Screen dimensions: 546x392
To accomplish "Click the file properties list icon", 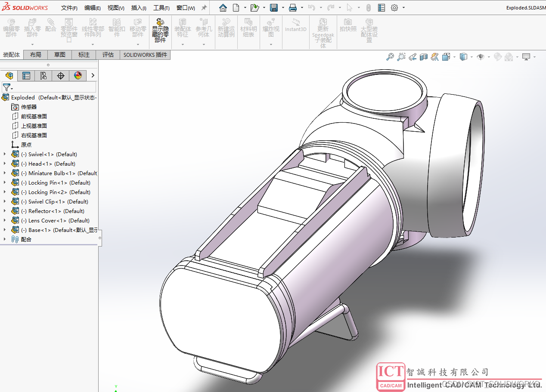I will (x=382, y=8).
